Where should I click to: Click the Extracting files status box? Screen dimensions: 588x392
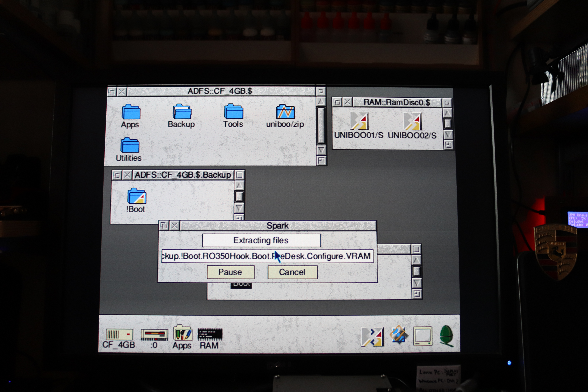261,240
